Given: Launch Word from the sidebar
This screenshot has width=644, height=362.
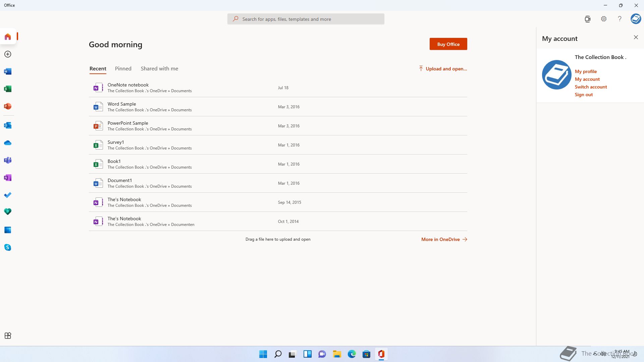Looking at the screenshot, I should (x=8, y=71).
